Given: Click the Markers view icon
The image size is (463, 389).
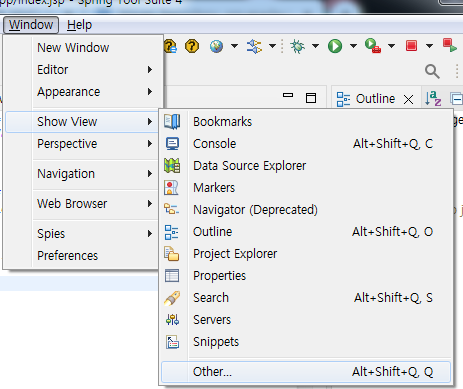Looking at the screenshot, I should [171, 188].
